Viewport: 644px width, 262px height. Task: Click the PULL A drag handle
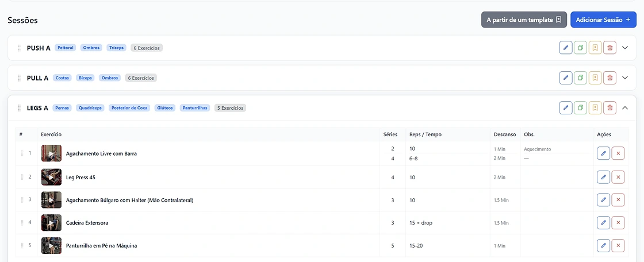[19, 78]
